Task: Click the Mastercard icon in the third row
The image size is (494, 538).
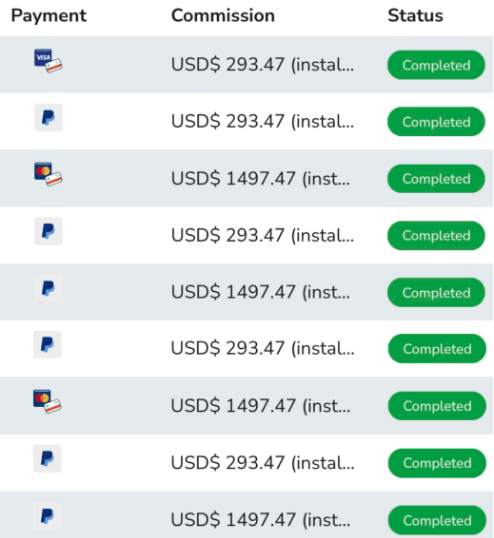Action: pyautogui.click(x=48, y=174)
